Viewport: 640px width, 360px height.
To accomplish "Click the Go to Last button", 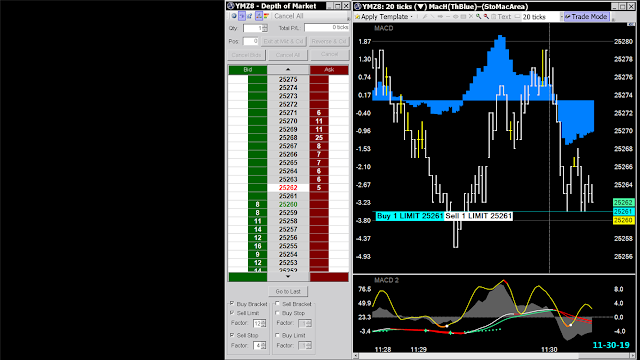I will coord(288,291).
